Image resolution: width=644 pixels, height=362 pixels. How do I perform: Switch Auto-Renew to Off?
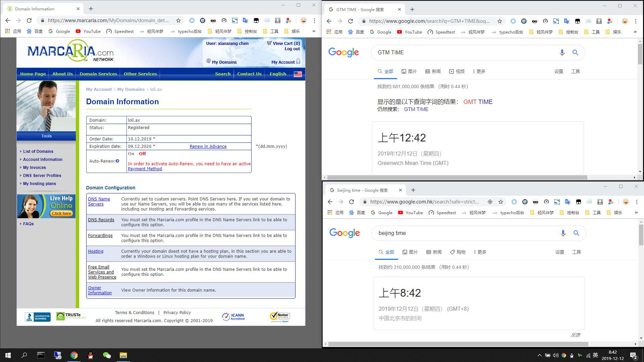[142, 154]
